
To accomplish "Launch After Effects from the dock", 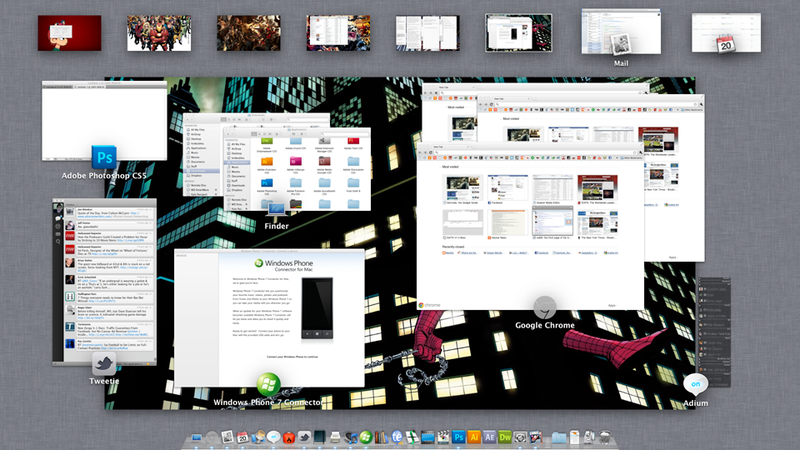I will click(x=489, y=437).
